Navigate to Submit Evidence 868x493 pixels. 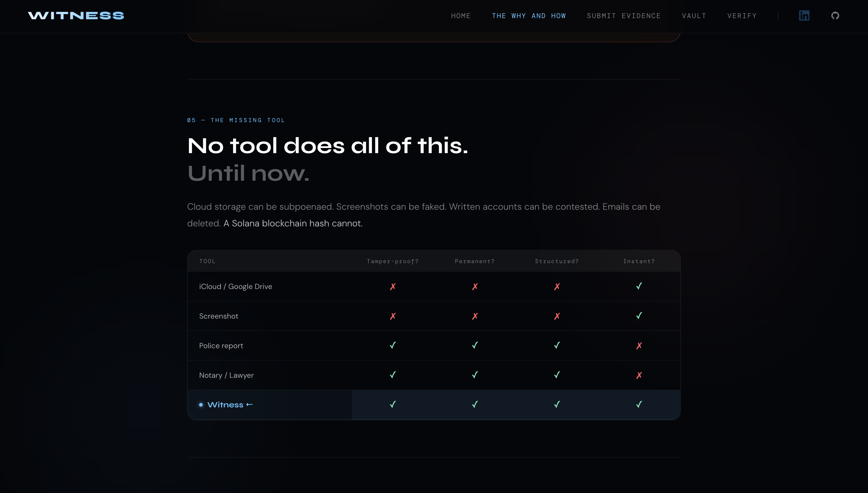tap(623, 16)
